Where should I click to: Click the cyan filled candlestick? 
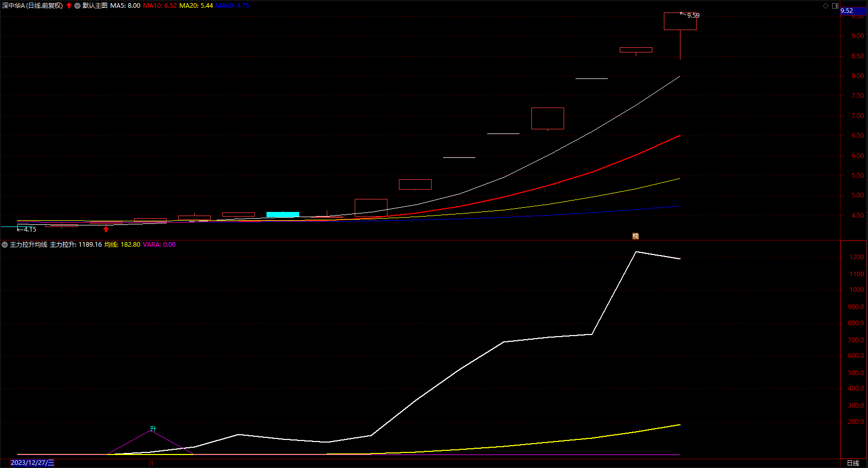click(x=283, y=214)
